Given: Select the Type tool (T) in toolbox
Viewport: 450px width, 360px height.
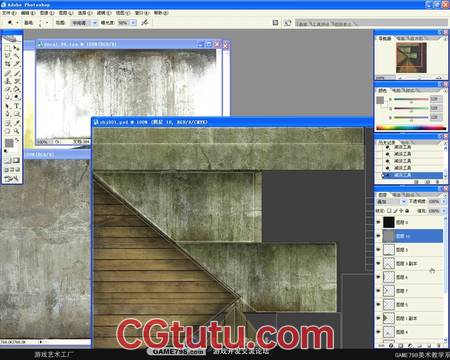Looking at the screenshot, I should click(16, 106).
